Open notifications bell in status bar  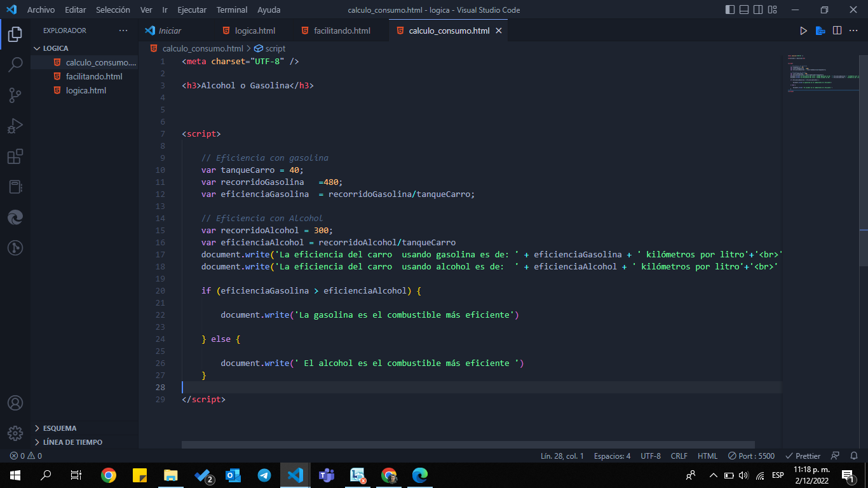pyautogui.click(x=853, y=456)
